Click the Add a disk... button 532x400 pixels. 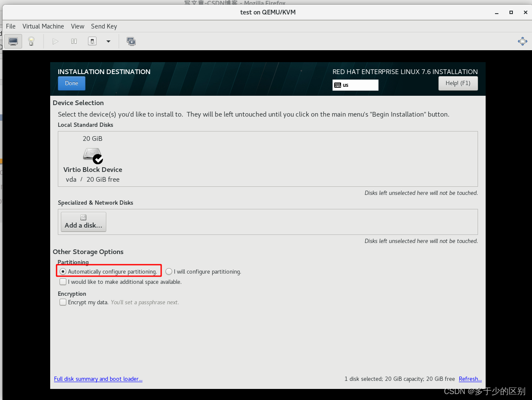83,222
